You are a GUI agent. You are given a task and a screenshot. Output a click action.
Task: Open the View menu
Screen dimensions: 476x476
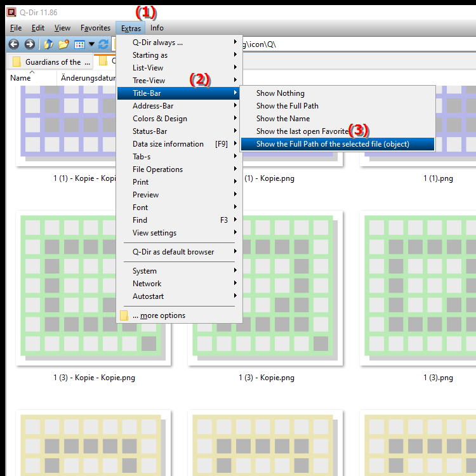coord(62,28)
